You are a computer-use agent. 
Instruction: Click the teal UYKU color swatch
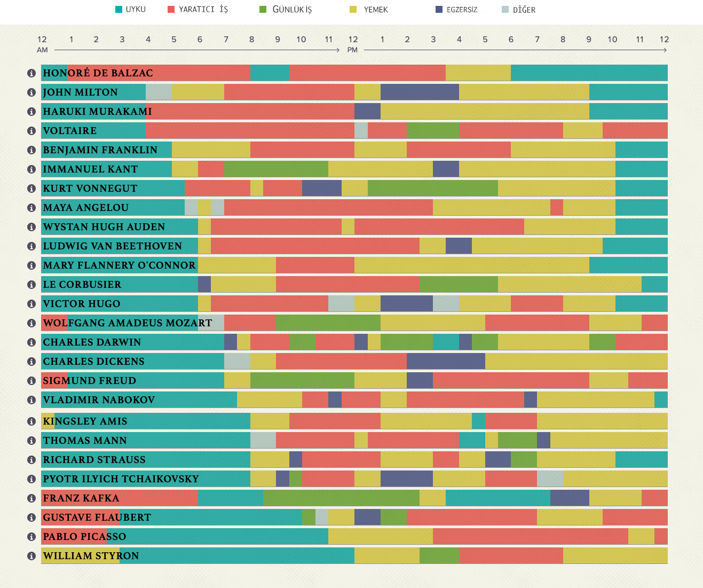(119, 10)
